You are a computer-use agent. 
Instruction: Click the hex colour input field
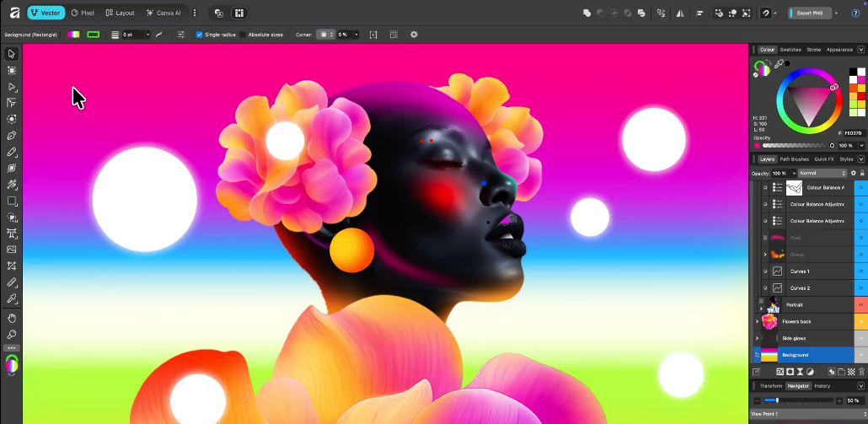pos(854,133)
